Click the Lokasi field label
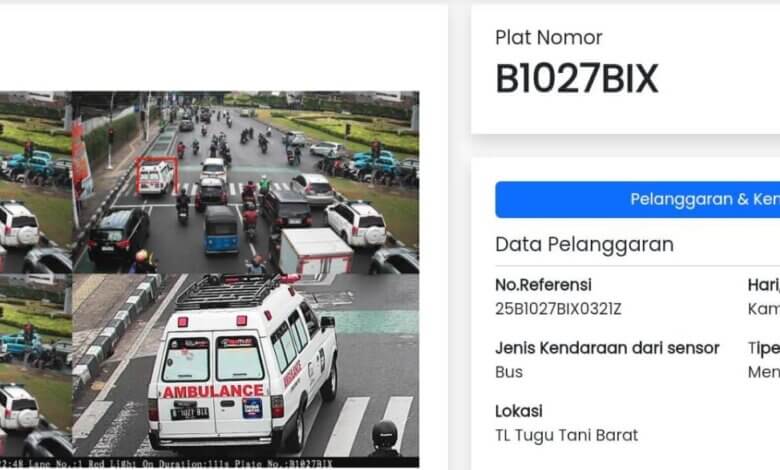This screenshot has width=780, height=470. tap(519, 411)
